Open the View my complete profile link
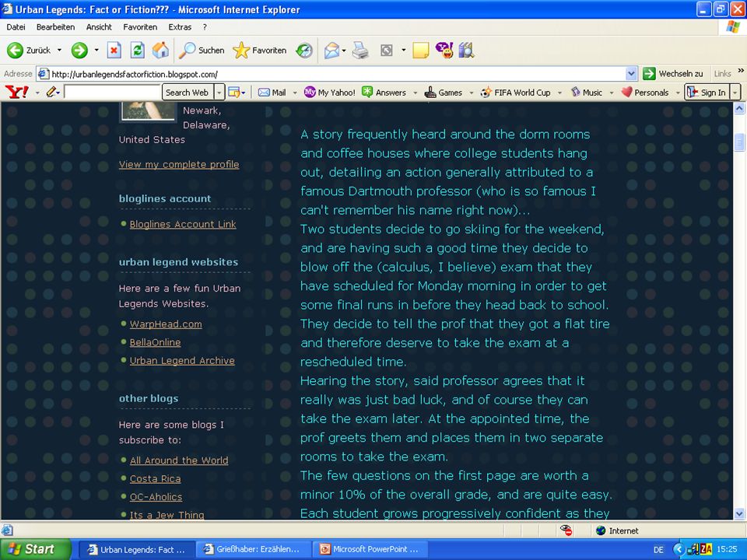This screenshot has height=560, width=747. (179, 164)
